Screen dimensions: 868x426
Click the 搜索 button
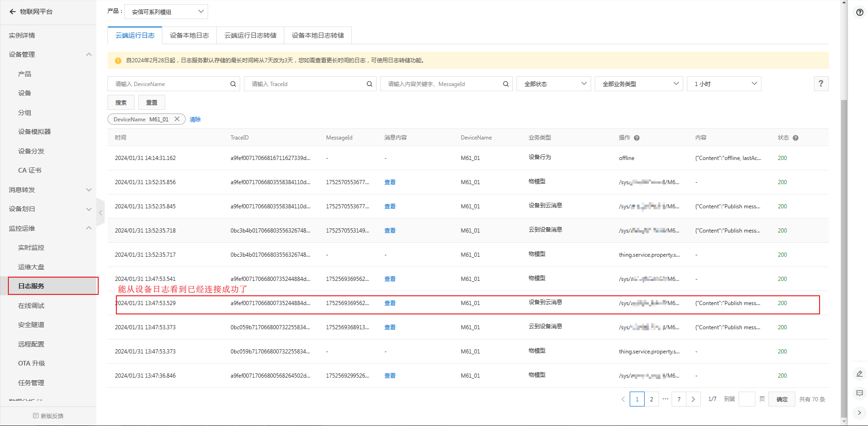click(x=121, y=102)
